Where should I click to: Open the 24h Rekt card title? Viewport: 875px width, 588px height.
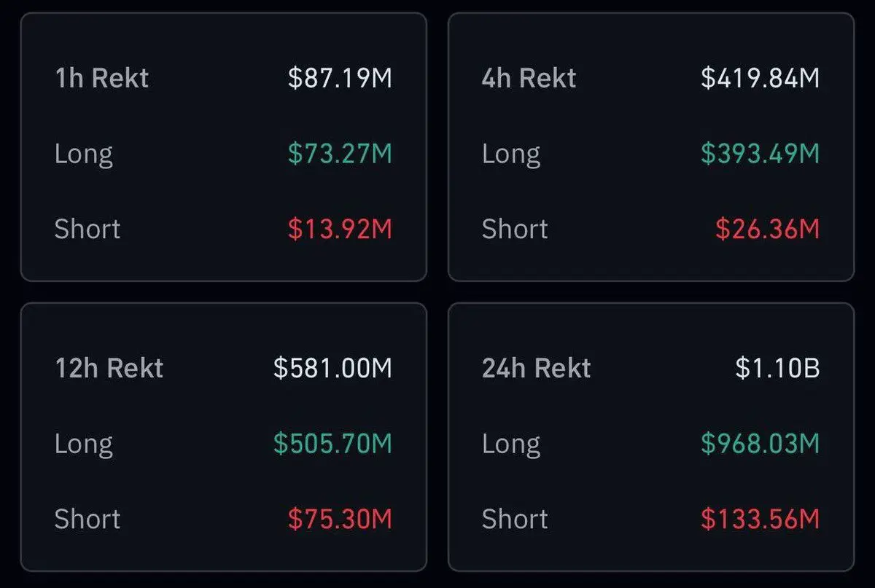pos(536,368)
